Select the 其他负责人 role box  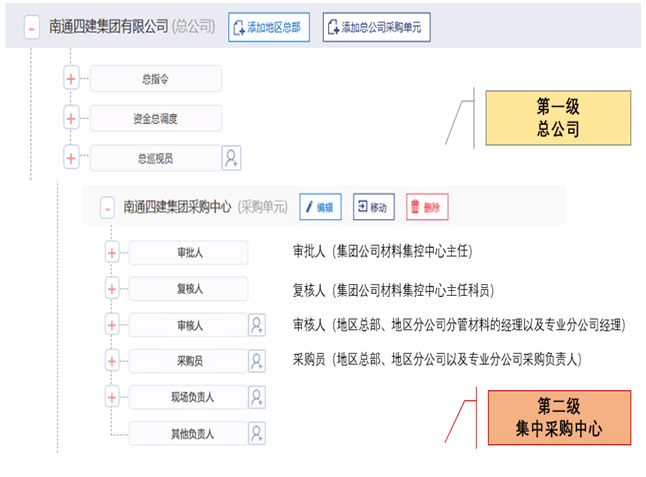click(x=189, y=433)
